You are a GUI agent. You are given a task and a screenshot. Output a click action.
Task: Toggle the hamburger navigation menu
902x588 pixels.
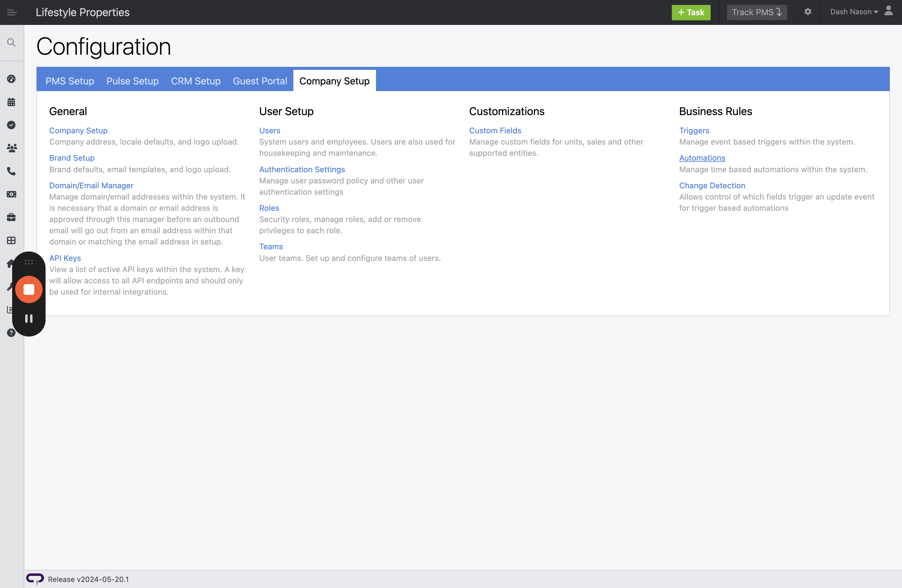(12, 12)
